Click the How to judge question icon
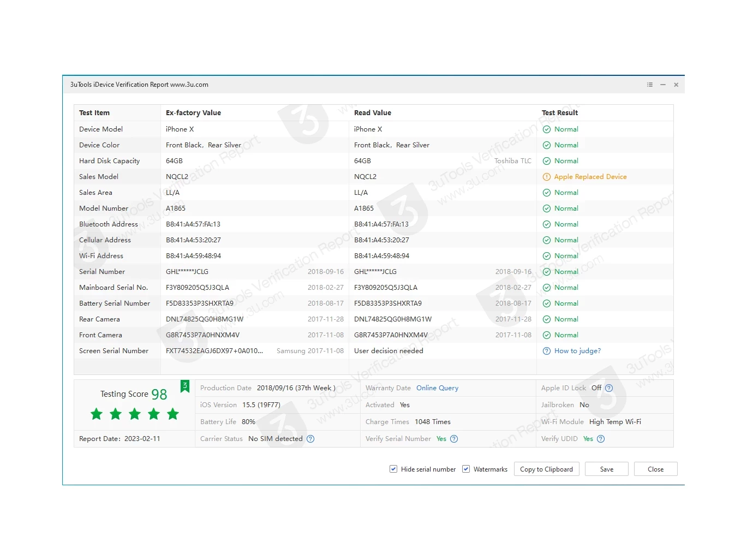This screenshot has width=747, height=560. (x=547, y=351)
